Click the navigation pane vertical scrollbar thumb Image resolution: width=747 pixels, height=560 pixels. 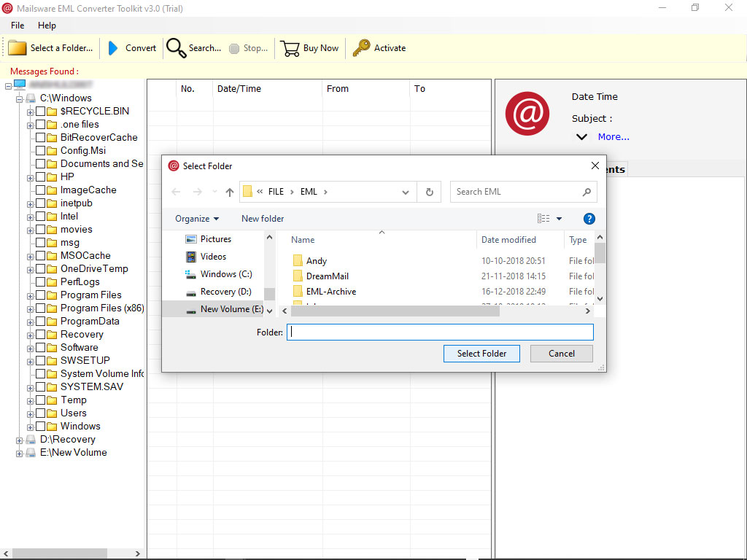coord(269,295)
